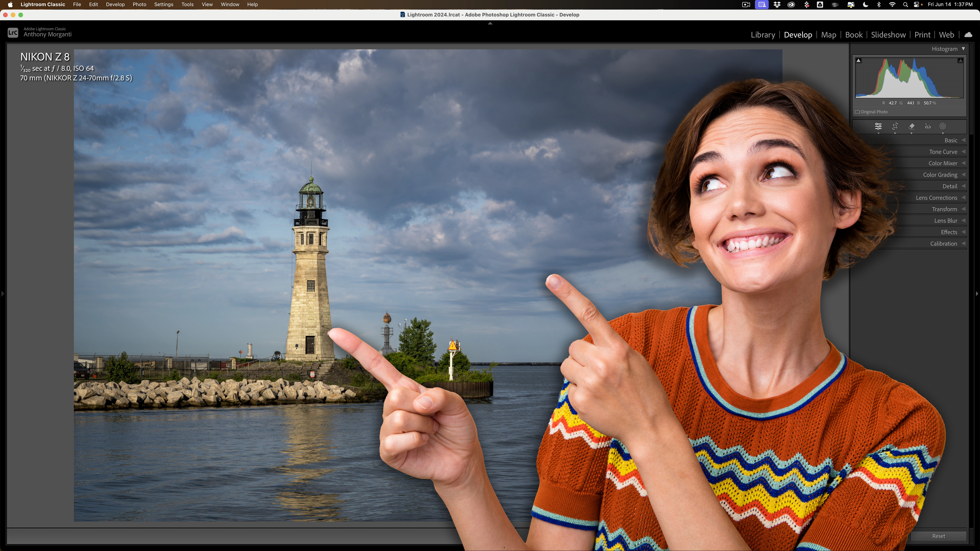Expand the Tone Curve panel
Image resolution: width=980 pixels, height=551 pixels.
[x=943, y=152]
